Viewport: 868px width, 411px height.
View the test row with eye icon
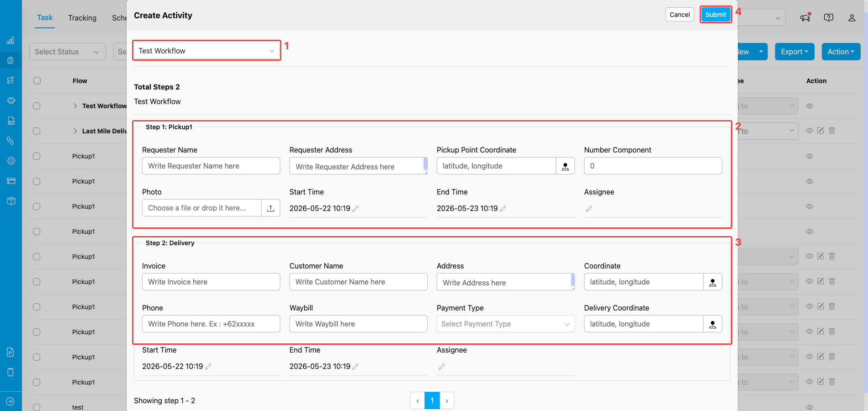point(810,407)
